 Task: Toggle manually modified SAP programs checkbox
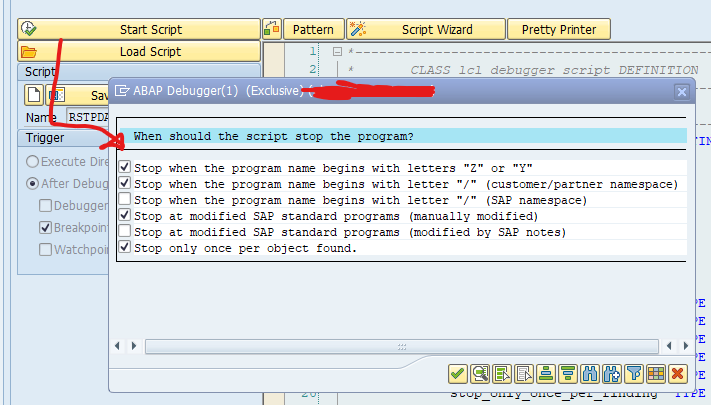125,215
